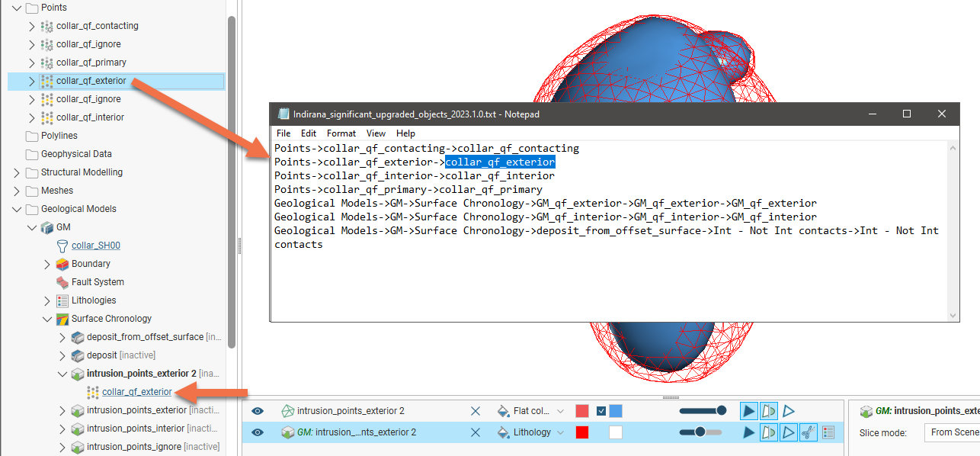The image size is (980, 456).
Task: Click the Boundary icon in the tree
Action: coord(62,264)
